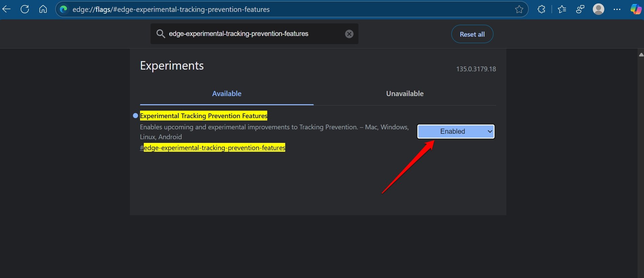Viewport: 644px width, 278px height.
Task: Click the search magnifier icon
Action: 160,34
